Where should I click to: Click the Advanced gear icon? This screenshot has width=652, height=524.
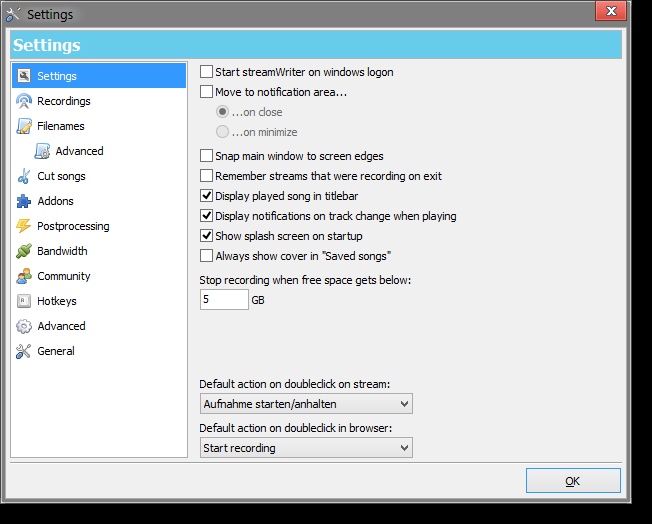[24, 326]
